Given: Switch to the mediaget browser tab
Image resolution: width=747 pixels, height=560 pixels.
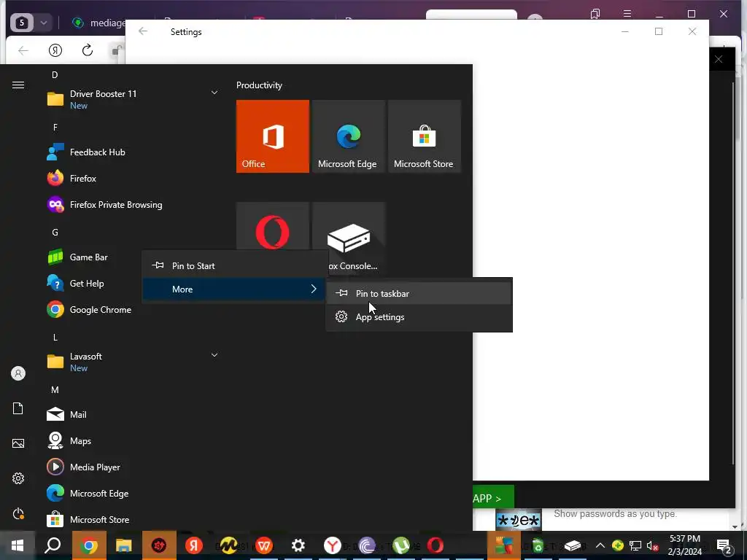Looking at the screenshot, I should (98, 23).
